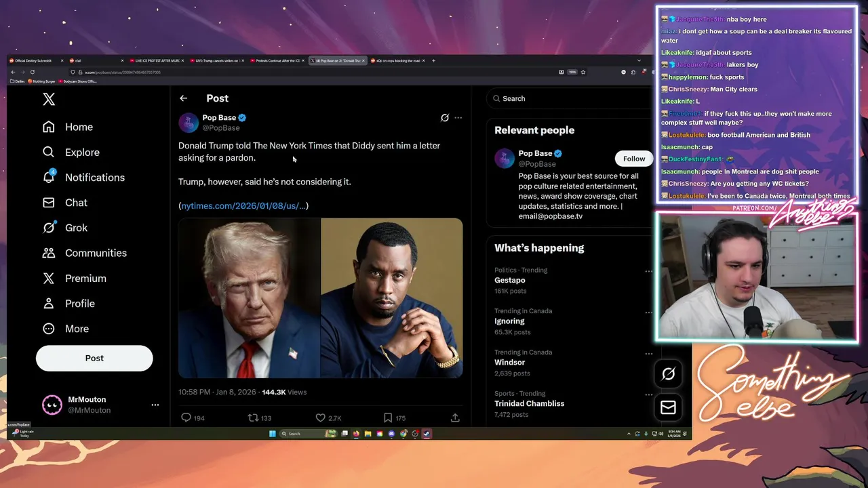
Task: Click the MrMouton account avatar
Action: click(x=52, y=405)
